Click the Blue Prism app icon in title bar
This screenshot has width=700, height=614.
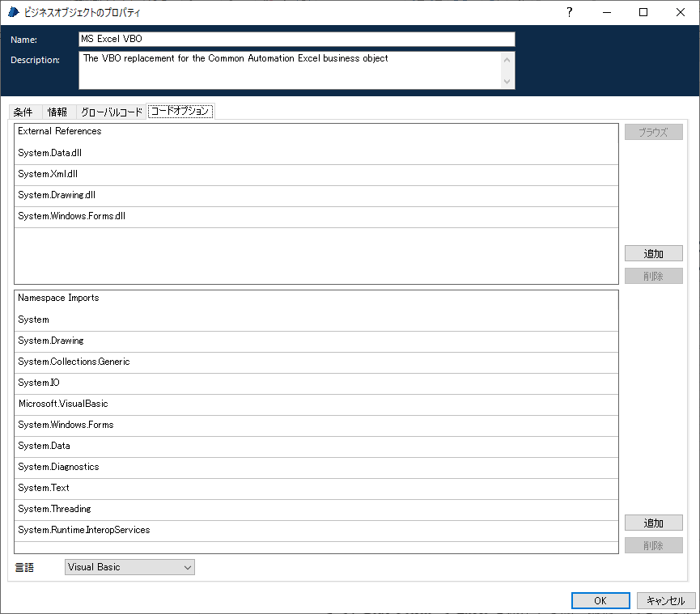(14, 12)
